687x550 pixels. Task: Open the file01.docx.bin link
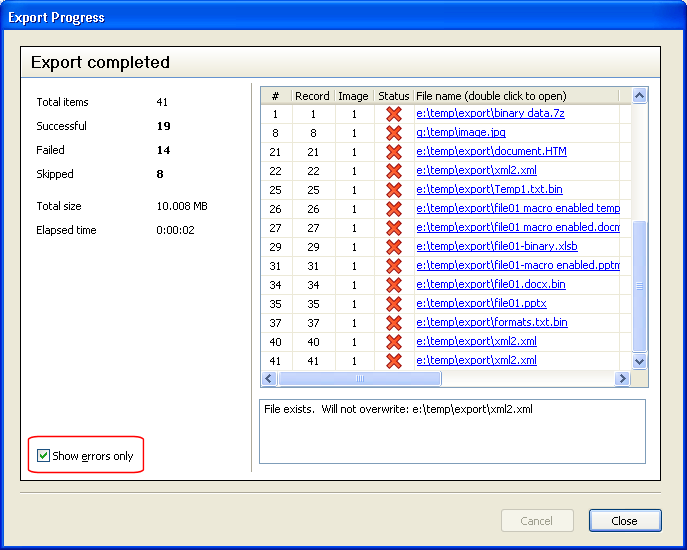click(491, 284)
